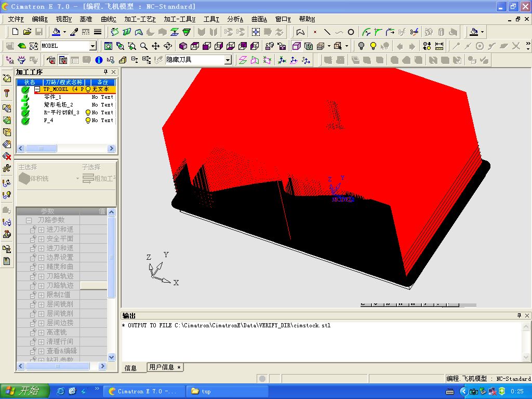Toggle the hidden-line hatched cube render mode
The image size is (532, 399).
(x=309, y=46)
